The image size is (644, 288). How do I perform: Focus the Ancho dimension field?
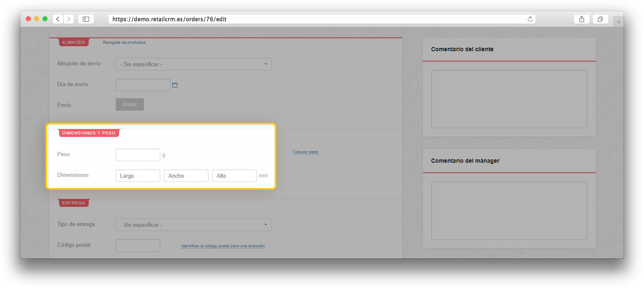point(186,176)
